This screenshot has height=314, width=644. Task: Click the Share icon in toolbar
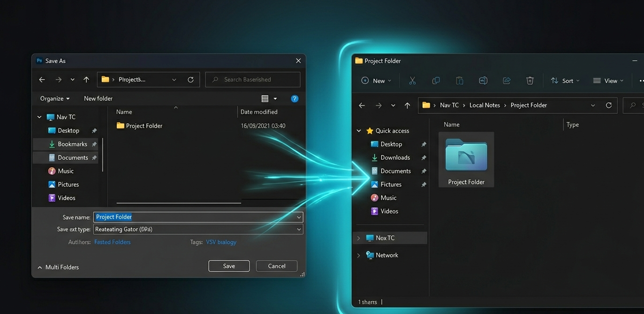[x=507, y=81]
